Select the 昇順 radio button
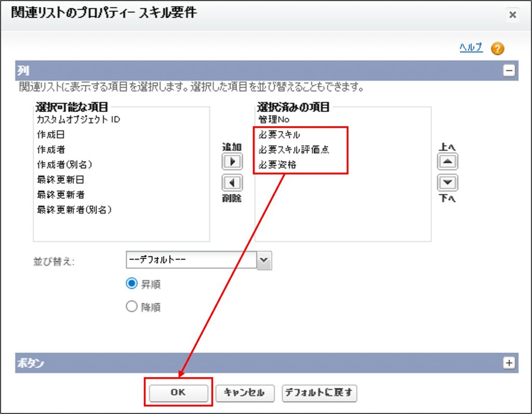The width and height of the screenshot is (532, 414). click(x=131, y=284)
